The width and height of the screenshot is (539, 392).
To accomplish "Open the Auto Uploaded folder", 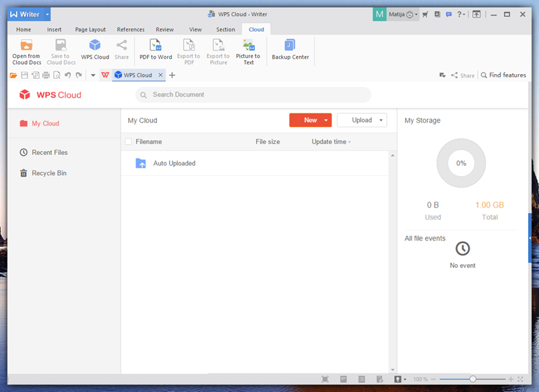I will 174,164.
